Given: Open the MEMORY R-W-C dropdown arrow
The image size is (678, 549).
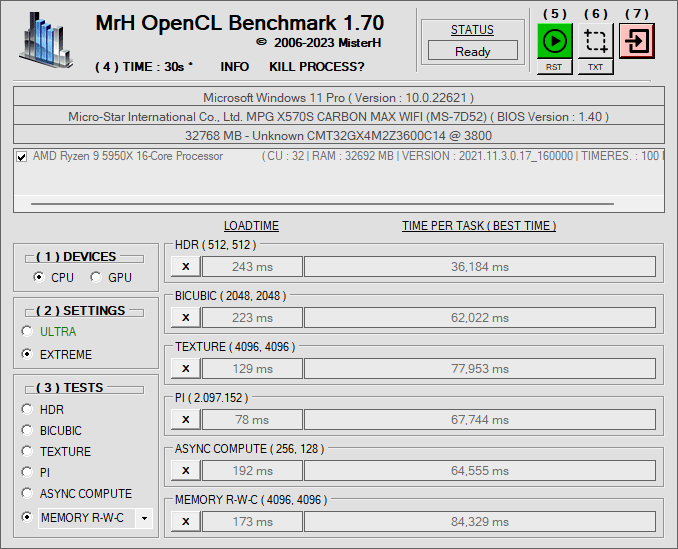Looking at the screenshot, I should [x=144, y=518].
